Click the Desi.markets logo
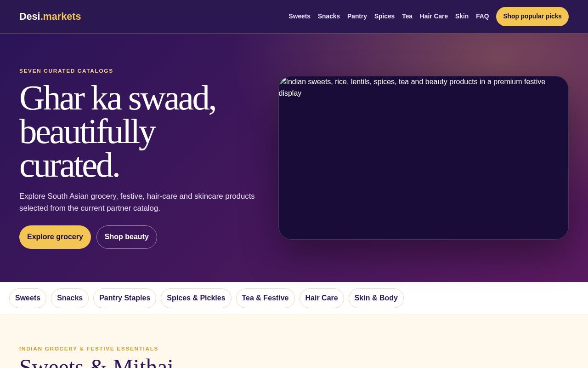Image resolution: width=588 pixels, height=368 pixels. point(50,17)
